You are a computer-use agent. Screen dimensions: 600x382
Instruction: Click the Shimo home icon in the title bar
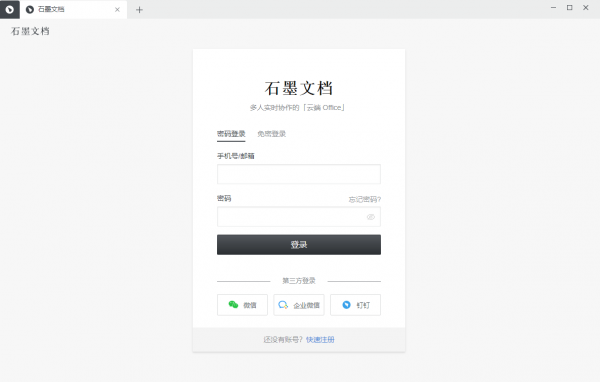[x=10, y=10]
